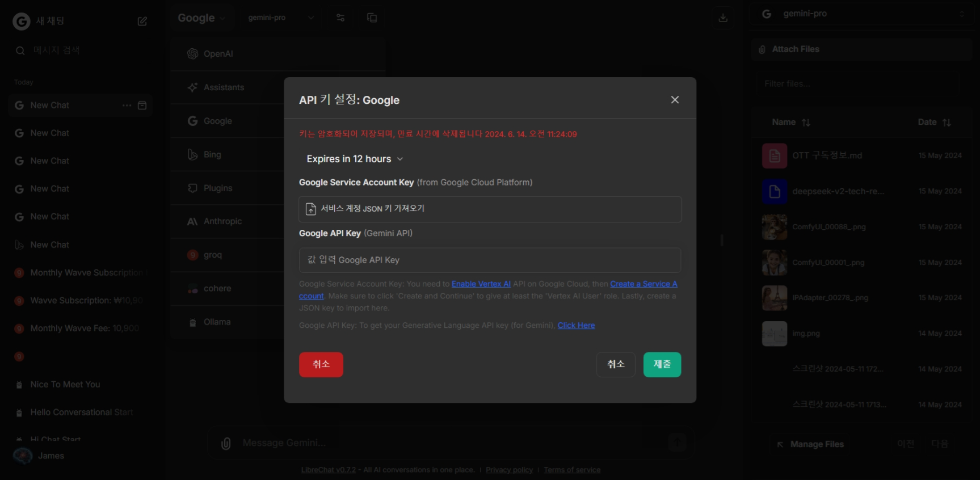Close the API key settings dialog

[675, 100]
